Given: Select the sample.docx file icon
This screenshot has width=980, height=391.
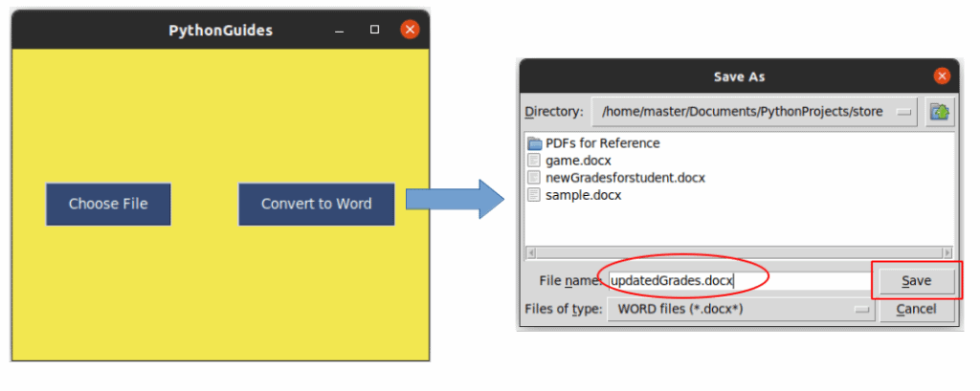Looking at the screenshot, I should click(x=534, y=195).
